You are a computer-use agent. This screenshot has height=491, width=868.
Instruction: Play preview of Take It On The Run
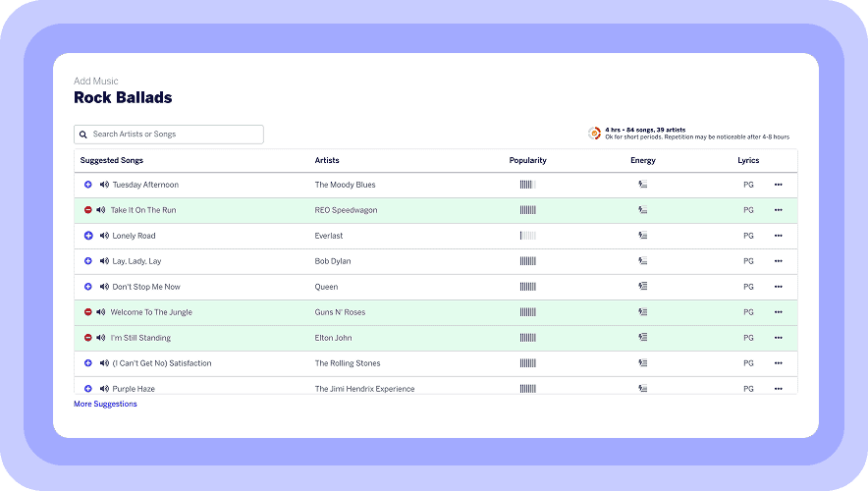click(x=101, y=210)
